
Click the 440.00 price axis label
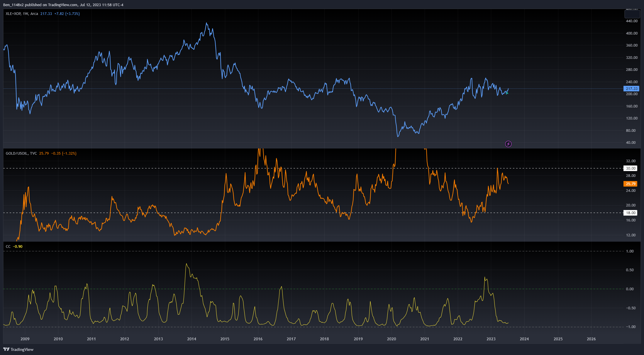pos(632,21)
